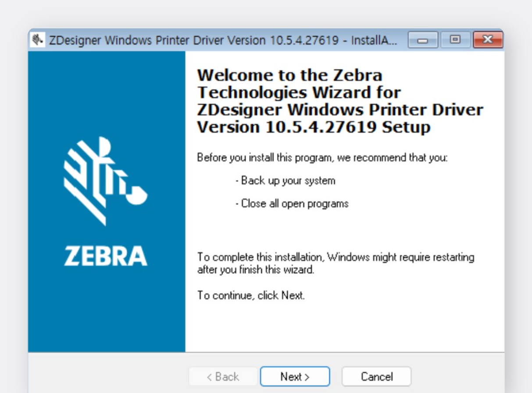Close the setup wizard with the red X
Viewport: 532px width, 393px height.
coord(488,40)
